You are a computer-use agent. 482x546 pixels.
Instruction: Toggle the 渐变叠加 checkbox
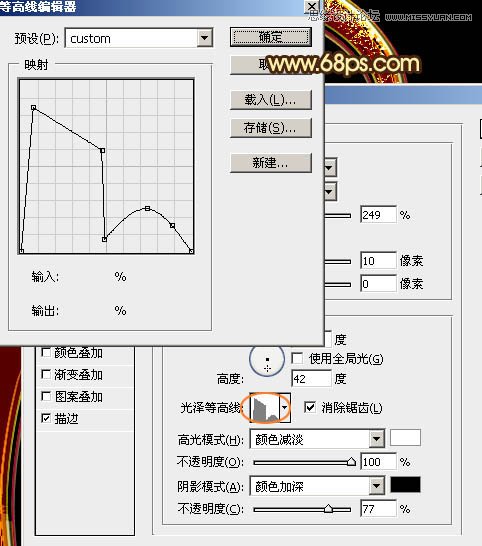(x=46, y=374)
